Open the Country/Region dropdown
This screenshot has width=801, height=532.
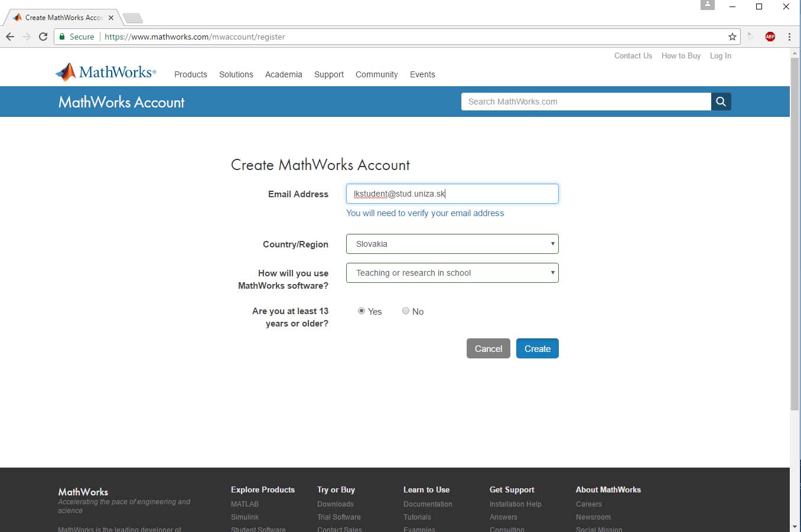[452, 244]
